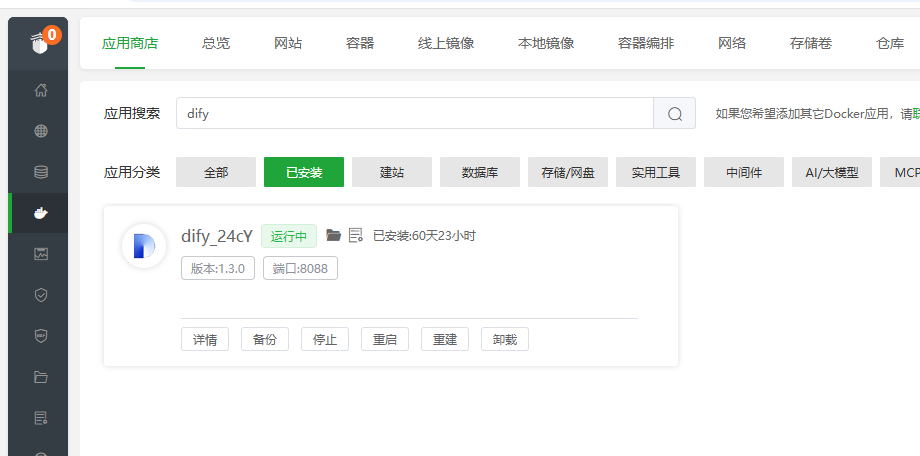Open the dify_24cY log file icon

(356, 235)
